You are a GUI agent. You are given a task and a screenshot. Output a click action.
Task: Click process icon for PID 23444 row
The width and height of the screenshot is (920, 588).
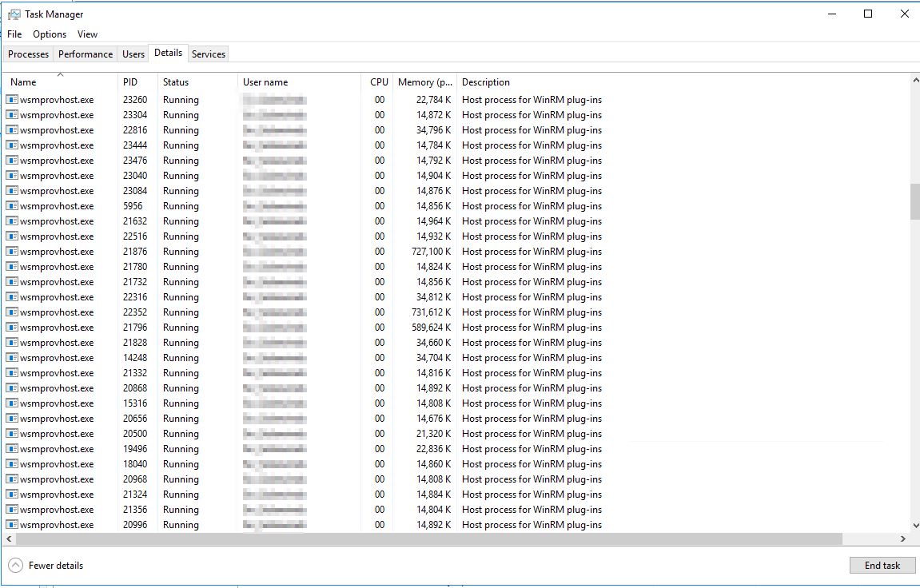(x=12, y=145)
